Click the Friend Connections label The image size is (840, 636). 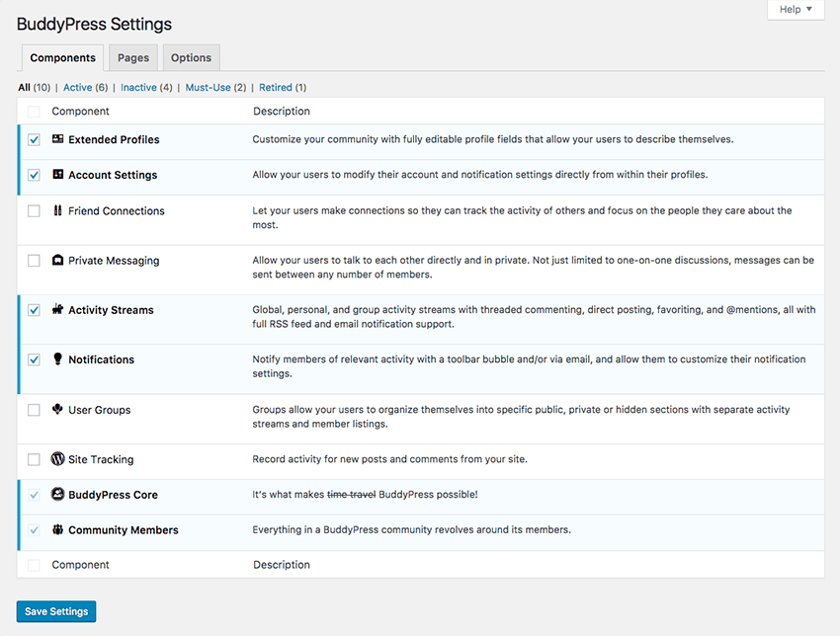click(117, 211)
